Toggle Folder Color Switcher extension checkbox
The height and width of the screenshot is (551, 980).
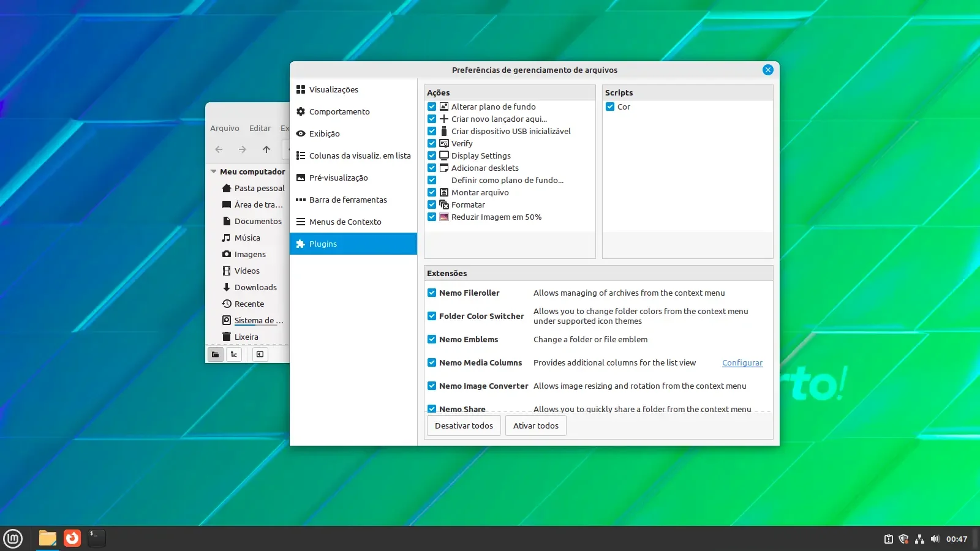tap(432, 316)
